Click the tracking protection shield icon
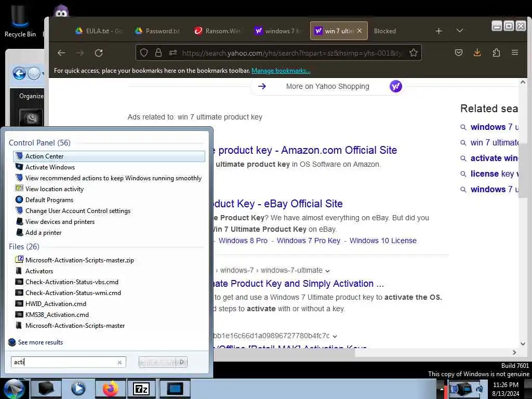Image resolution: width=532 pixels, height=399 pixels. pos(144,52)
